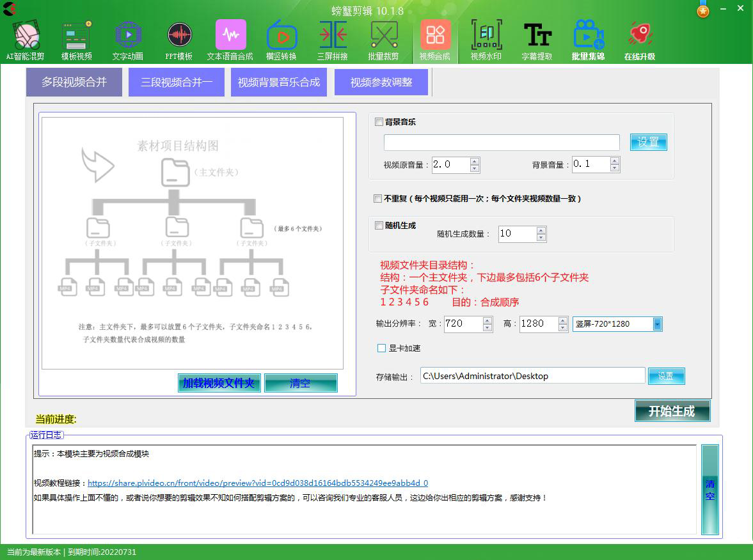The width and height of the screenshot is (753, 560).
Task: Select the 模板视频 tool
Action: tap(77, 38)
